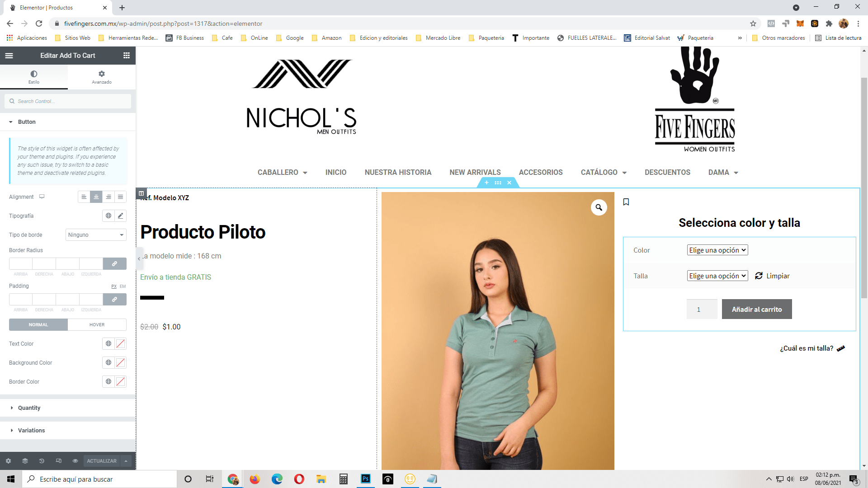The image size is (868, 488).
Task: Open NEW ARRIVALS menu item
Action: 475,173
